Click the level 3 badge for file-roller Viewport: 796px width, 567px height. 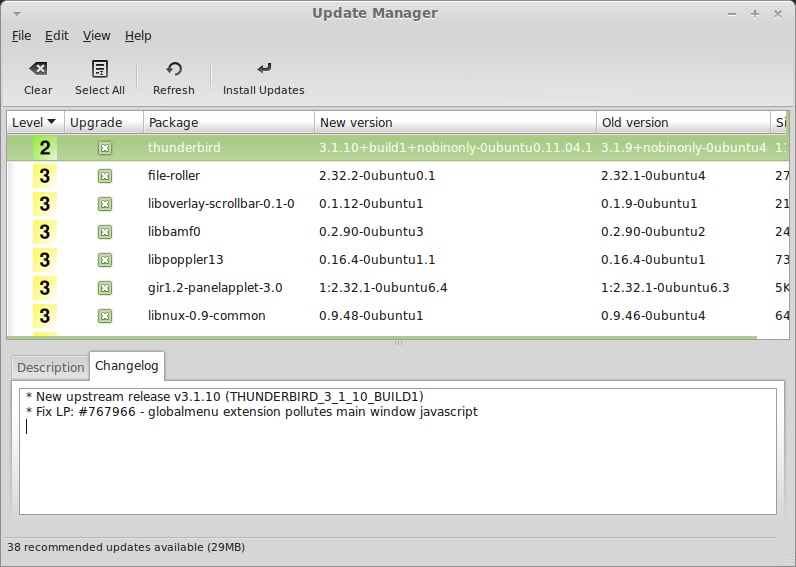click(45, 176)
